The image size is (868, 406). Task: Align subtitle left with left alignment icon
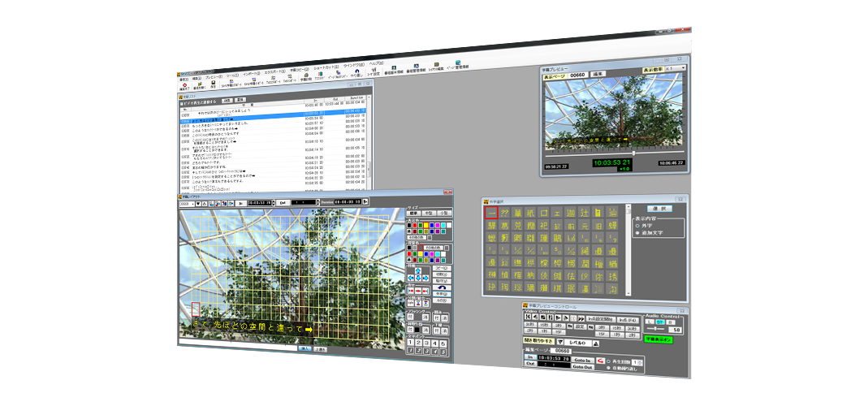click(411, 291)
